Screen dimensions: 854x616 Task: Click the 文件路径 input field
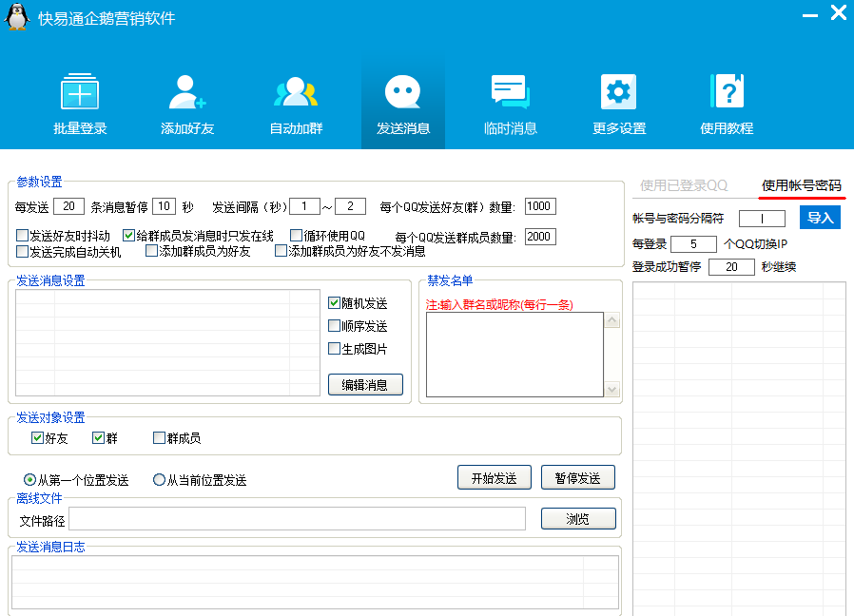tap(297, 518)
